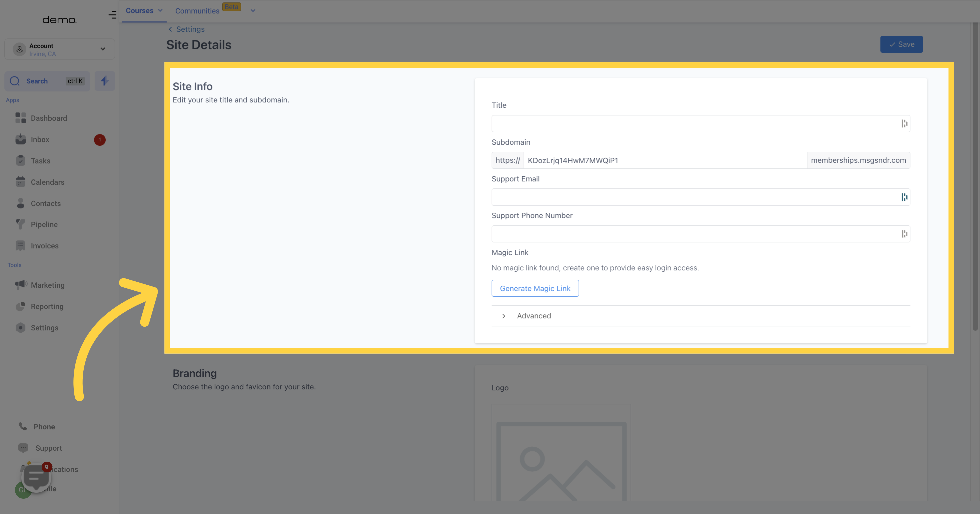980x514 pixels.
Task: Click the Invoices icon in sidebar
Action: [x=20, y=245]
